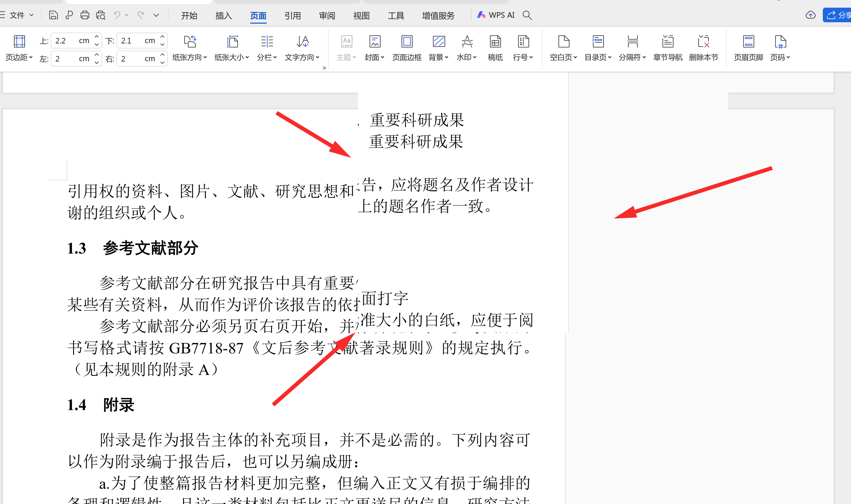
Task: Launch WPS AI assistant
Action: pos(495,15)
